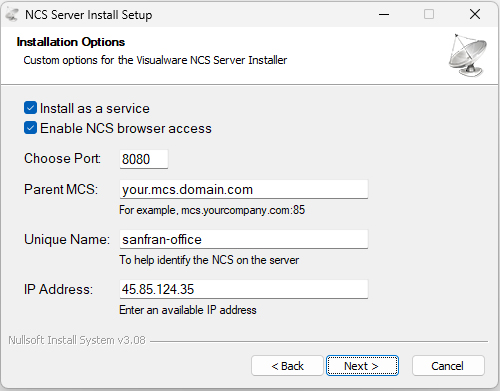Click the 'IP Address:' label
Screen dimensions: 500x391
[x=58, y=289]
